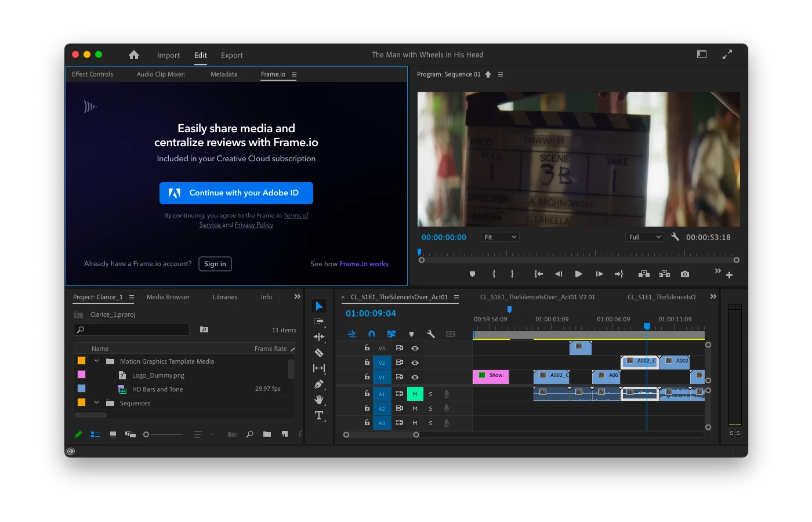Show overflow tabs in Project panel
The height and width of the screenshot is (522, 812).
pos(298,296)
